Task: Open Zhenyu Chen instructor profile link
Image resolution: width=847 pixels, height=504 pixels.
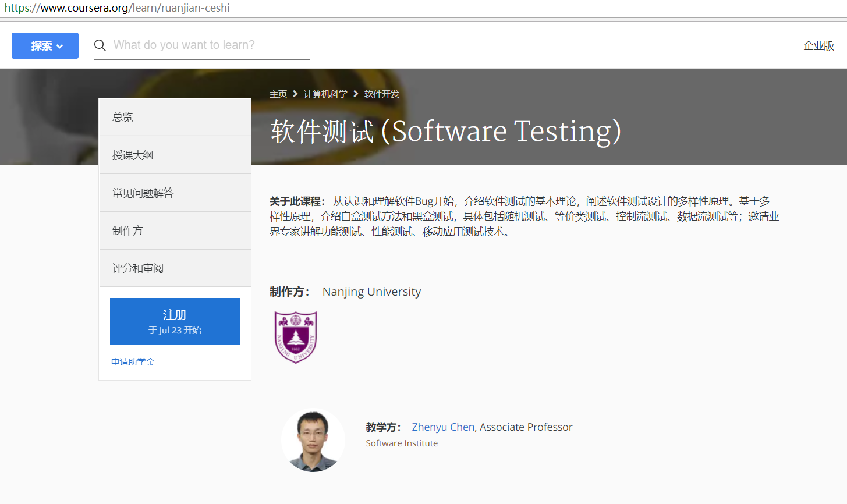Action: [x=443, y=427]
